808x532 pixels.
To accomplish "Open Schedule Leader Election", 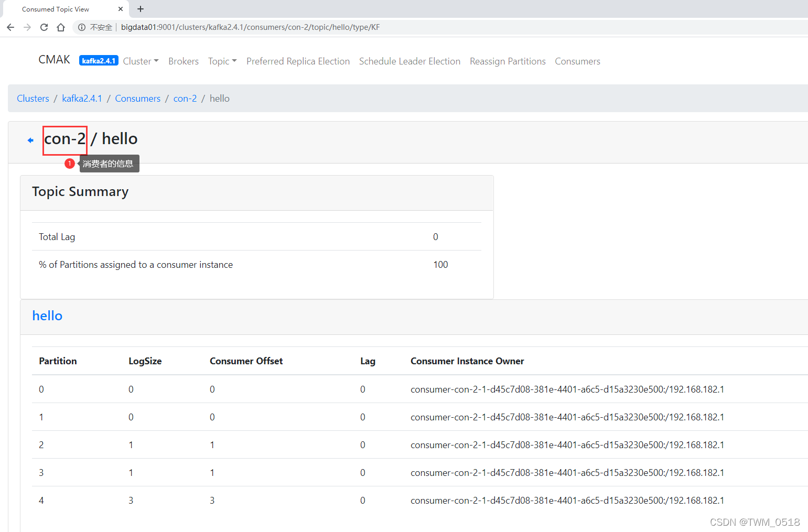I will (x=410, y=61).
